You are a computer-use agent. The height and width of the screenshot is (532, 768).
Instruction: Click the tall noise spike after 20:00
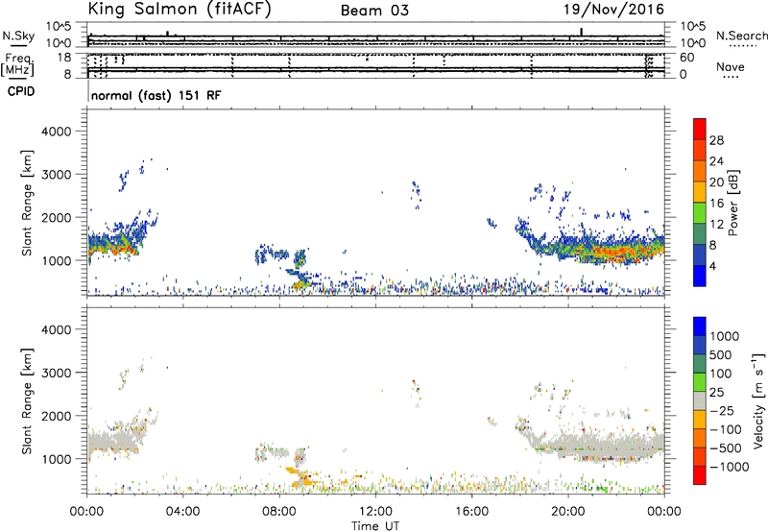[x=582, y=32]
